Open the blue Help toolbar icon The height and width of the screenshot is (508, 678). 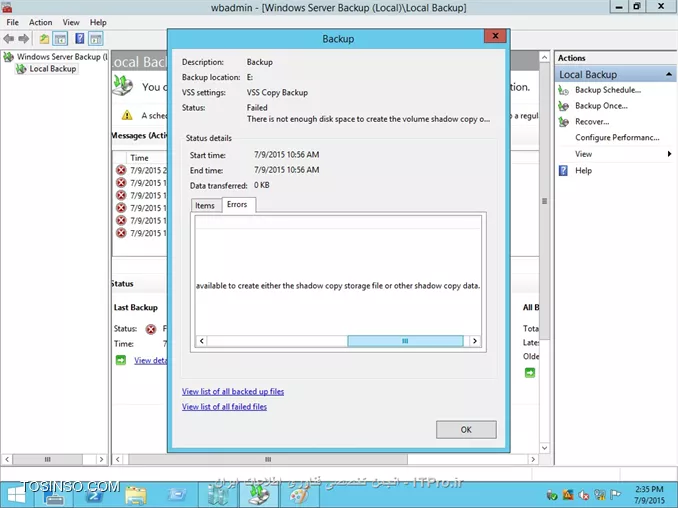(x=80, y=39)
